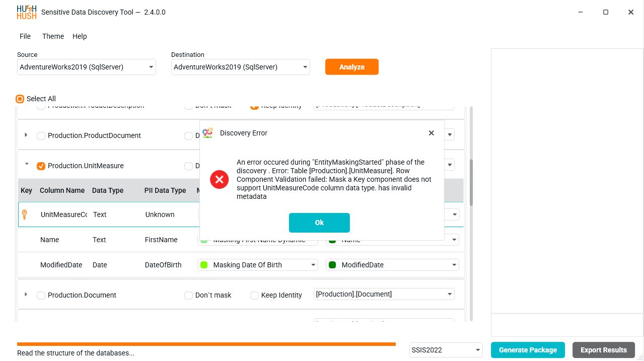Click the dark green ModifiedDate swatch
The width and height of the screenshot is (644, 361).
(332, 265)
